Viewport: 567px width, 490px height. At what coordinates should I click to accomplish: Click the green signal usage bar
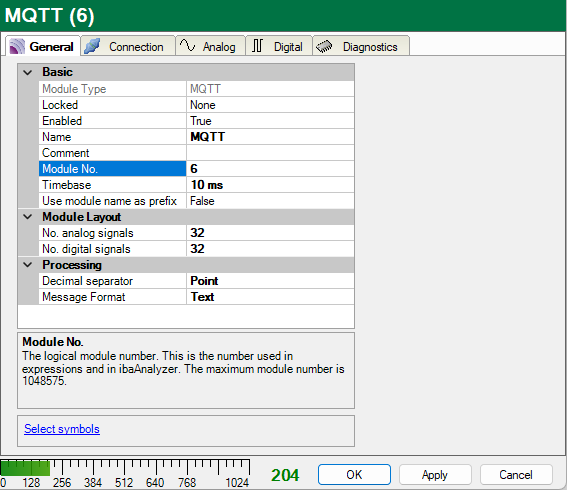[x=25, y=468]
